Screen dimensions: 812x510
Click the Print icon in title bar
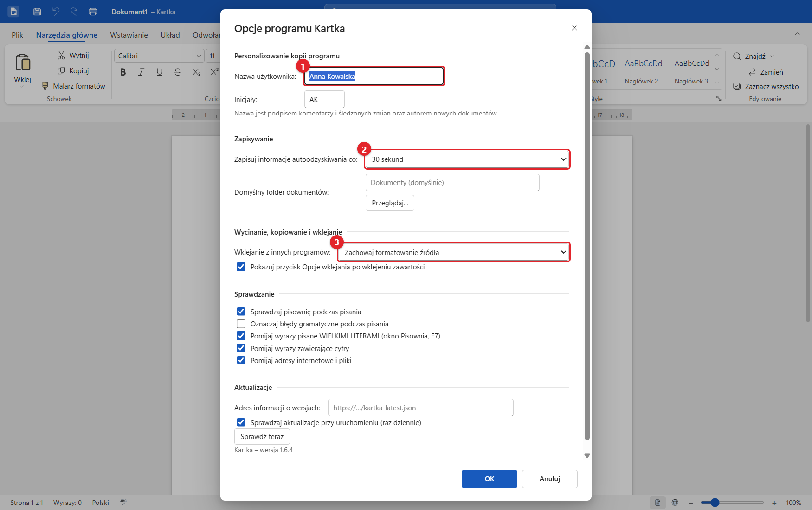pyautogui.click(x=93, y=12)
